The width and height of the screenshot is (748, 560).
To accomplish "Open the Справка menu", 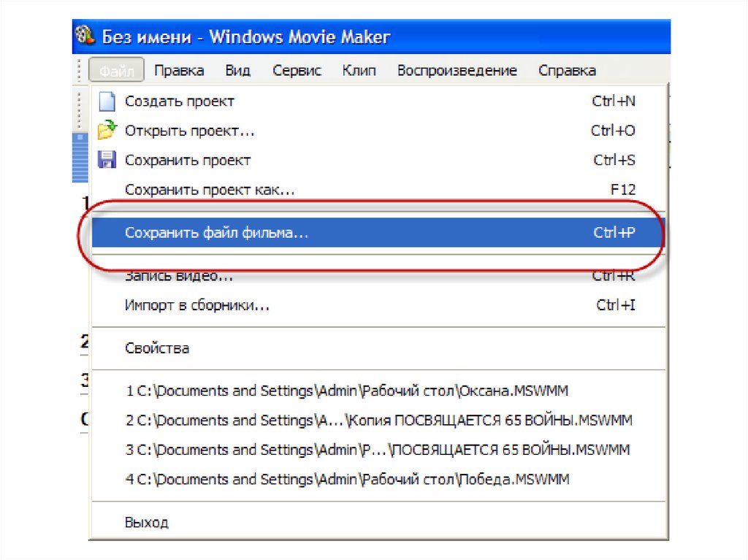I will (x=567, y=71).
